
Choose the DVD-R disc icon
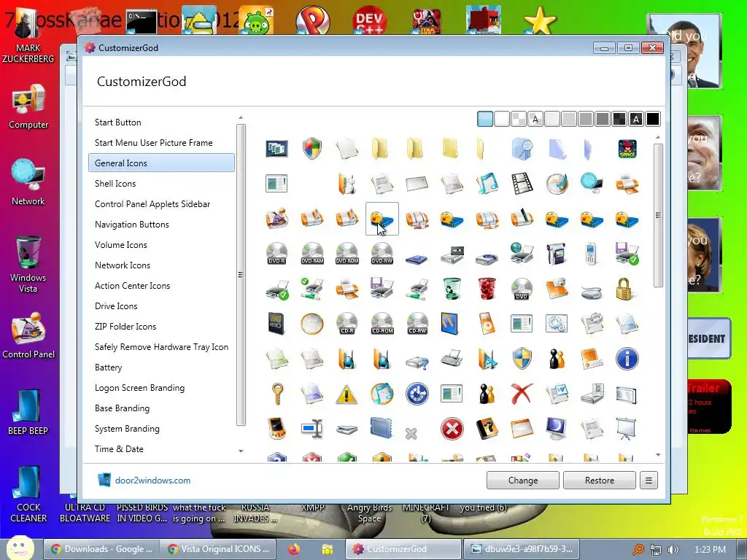[276, 253]
